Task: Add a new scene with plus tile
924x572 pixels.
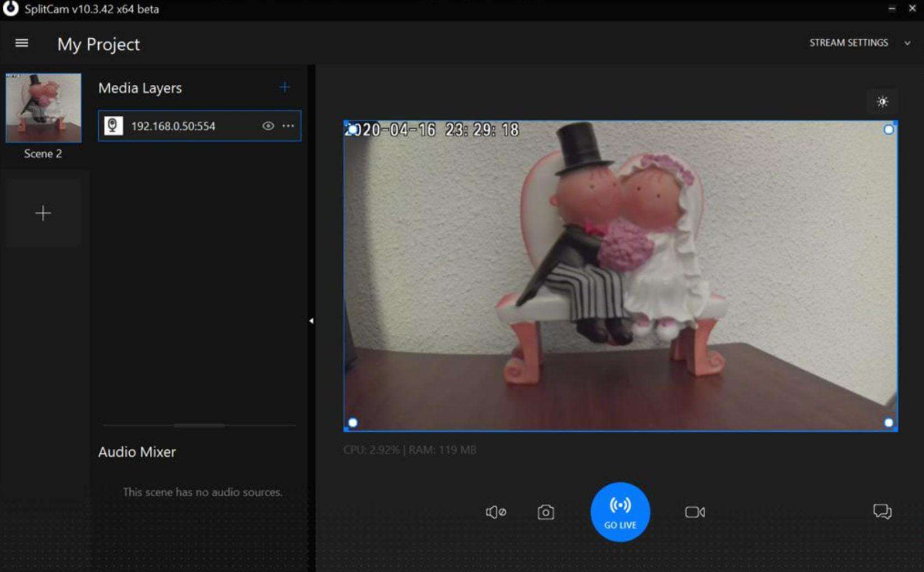Action: point(43,213)
